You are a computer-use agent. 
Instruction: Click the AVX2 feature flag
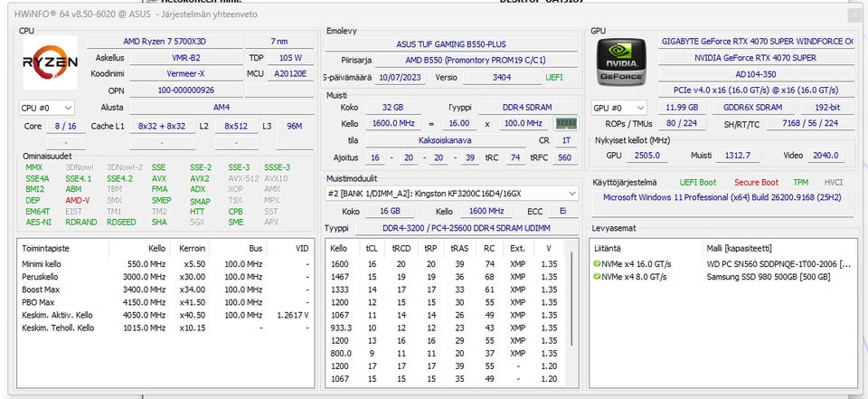199,178
